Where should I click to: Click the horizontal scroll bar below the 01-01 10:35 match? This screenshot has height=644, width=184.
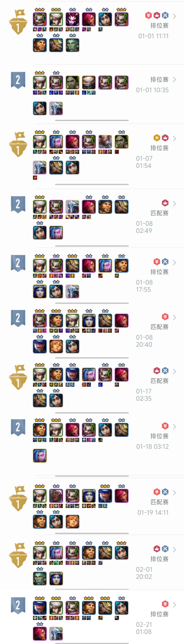(x=92, y=120)
